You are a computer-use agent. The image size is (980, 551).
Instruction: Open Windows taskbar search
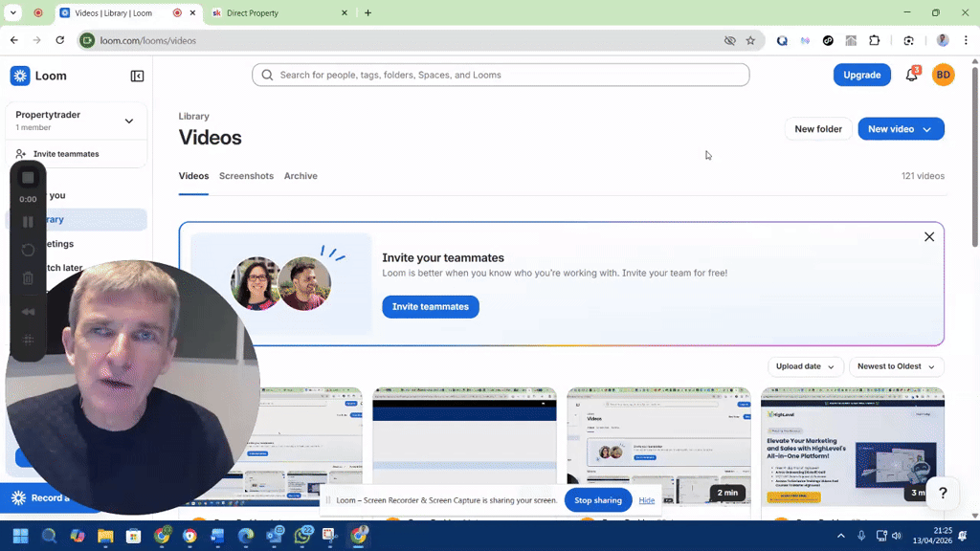pos(49,536)
